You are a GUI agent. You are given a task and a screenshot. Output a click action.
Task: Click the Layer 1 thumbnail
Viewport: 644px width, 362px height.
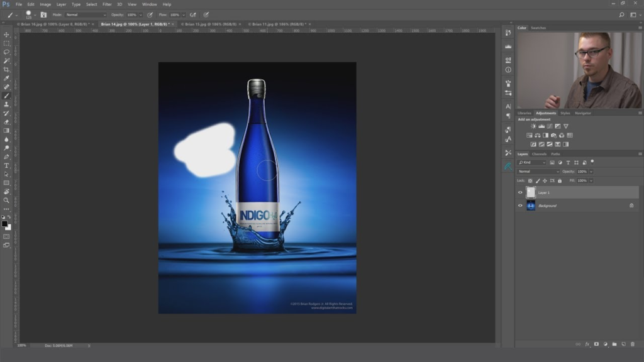click(531, 192)
